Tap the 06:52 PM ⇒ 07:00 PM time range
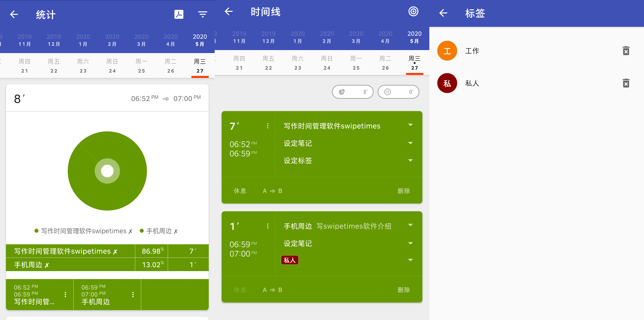This screenshot has width=644, height=320. click(x=166, y=99)
